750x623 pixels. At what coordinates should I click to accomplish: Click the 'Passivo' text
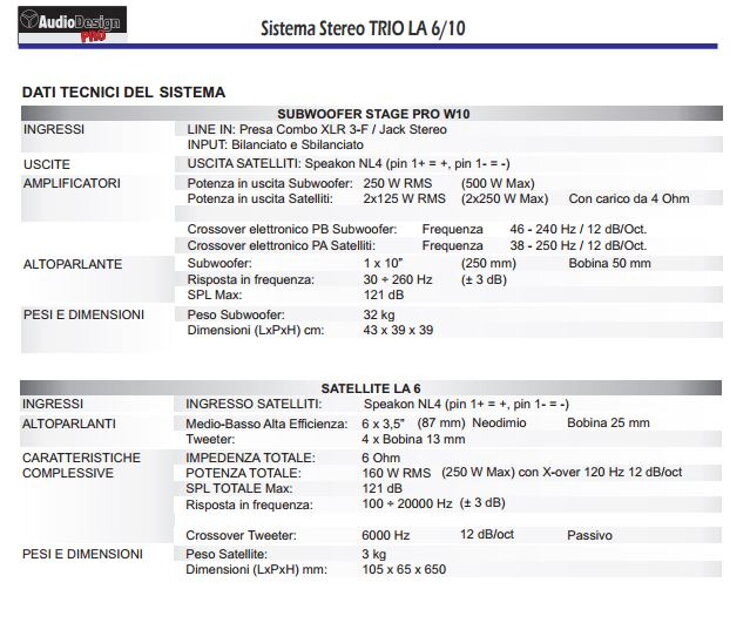pyautogui.click(x=589, y=535)
